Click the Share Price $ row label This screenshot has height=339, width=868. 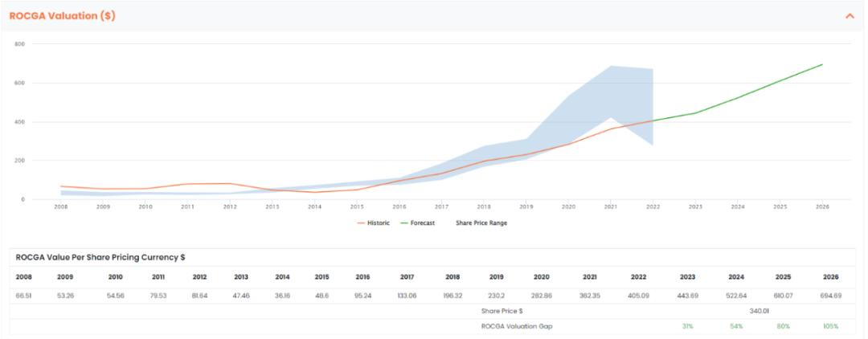click(502, 311)
